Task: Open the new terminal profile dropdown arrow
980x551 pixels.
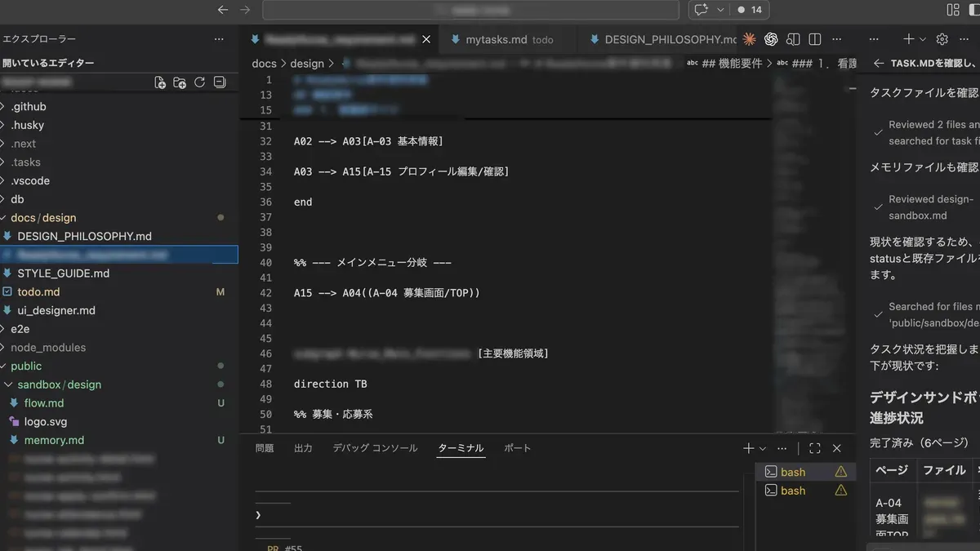Action: click(x=763, y=448)
